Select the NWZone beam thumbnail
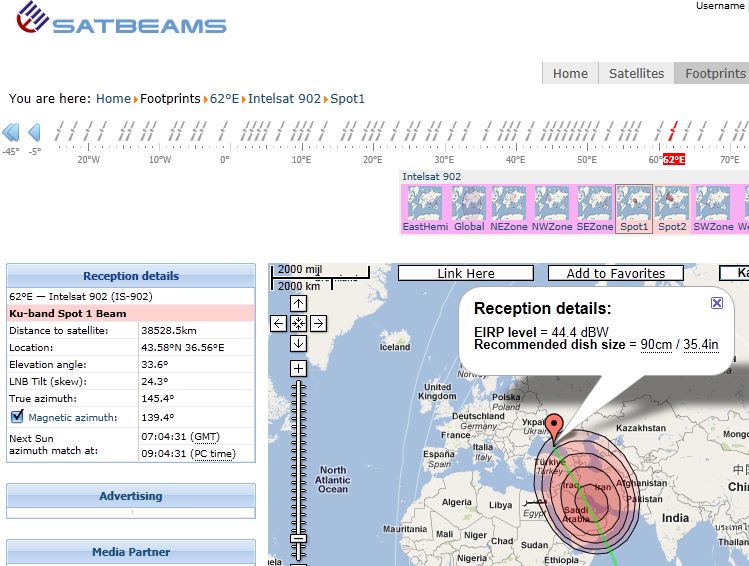The image size is (749, 566). tap(552, 209)
